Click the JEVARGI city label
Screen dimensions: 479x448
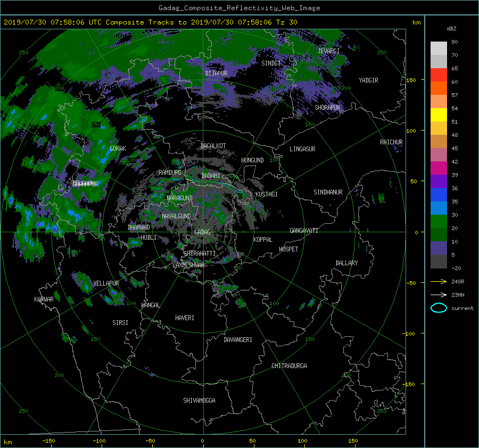coord(329,51)
